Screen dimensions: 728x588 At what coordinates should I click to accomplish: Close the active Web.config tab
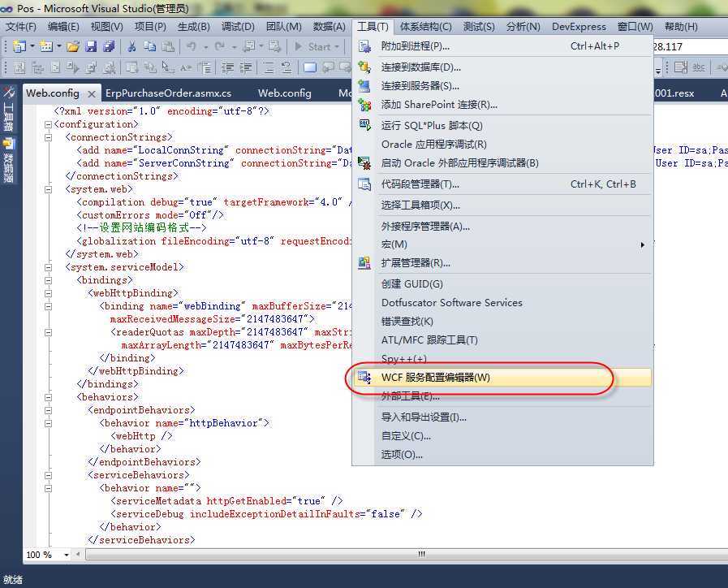pyautogui.click(x=92, y=94)
